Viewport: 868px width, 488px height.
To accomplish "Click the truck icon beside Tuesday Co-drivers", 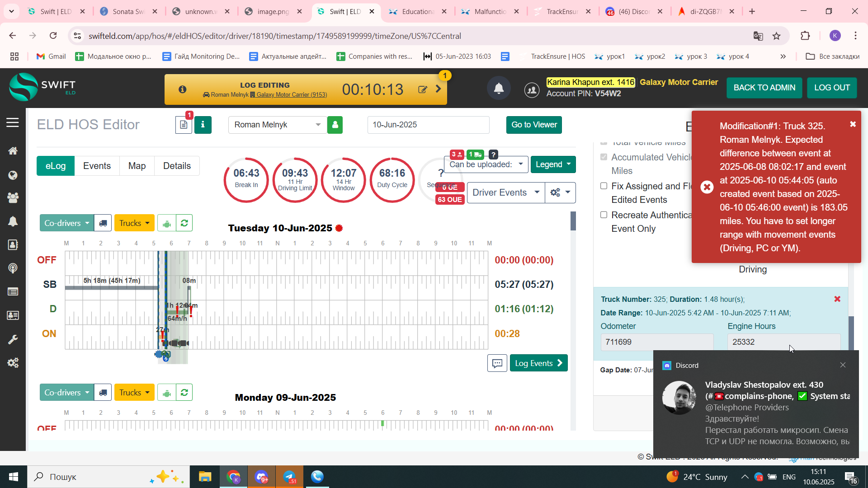I will tap(103, 223).
